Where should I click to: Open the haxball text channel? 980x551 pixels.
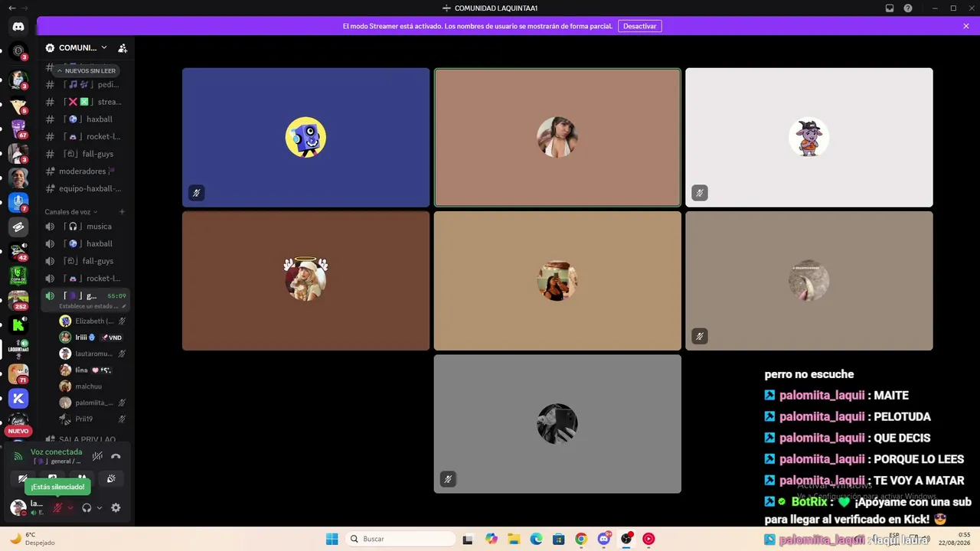[x=84, y=119]
